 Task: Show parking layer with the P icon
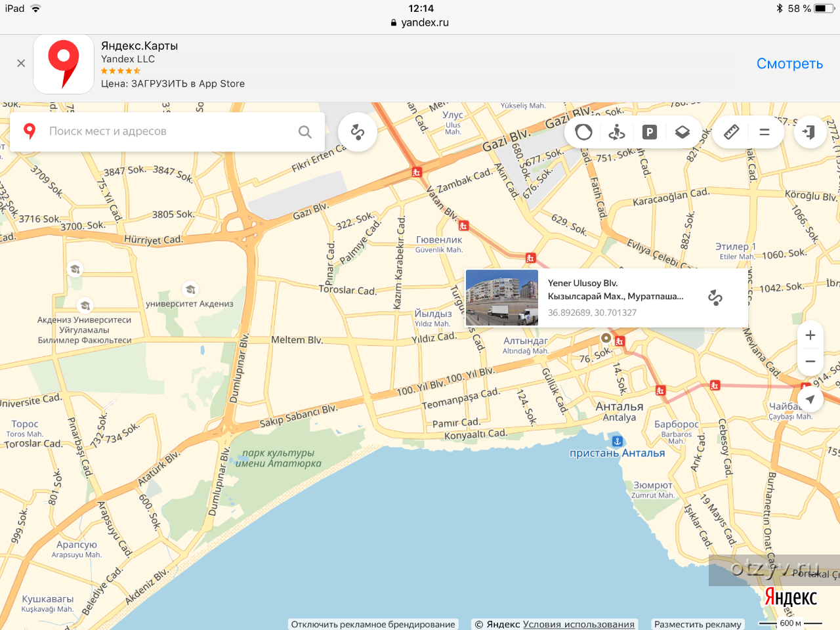click(x=649, y=132)
